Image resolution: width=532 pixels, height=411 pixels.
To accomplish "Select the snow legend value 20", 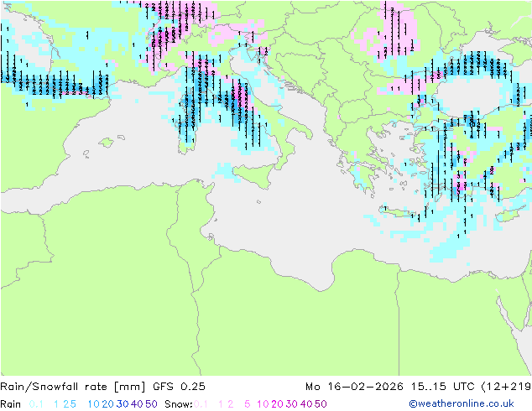I will click(x=277, y=404).
